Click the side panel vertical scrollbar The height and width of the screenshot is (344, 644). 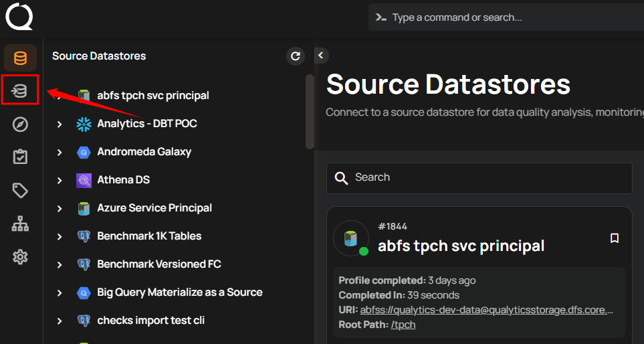pyautogui.click(x=310, y=111)
